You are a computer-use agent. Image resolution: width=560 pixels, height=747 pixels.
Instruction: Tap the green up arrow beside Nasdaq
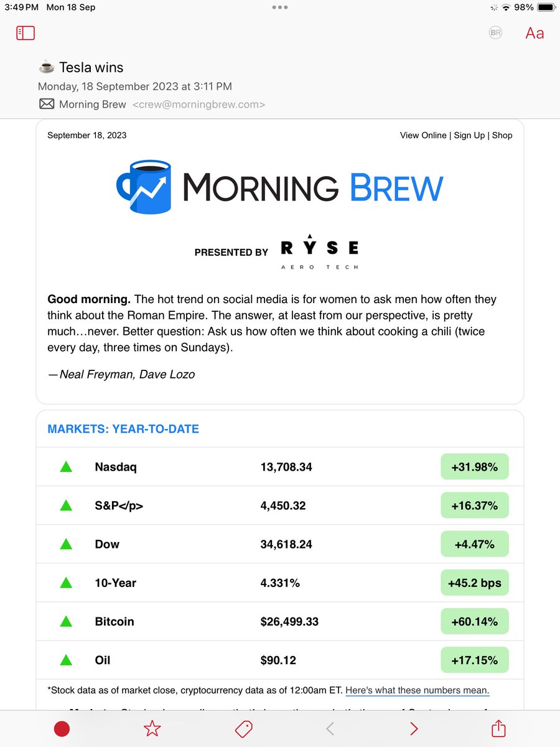coord(66,466)
